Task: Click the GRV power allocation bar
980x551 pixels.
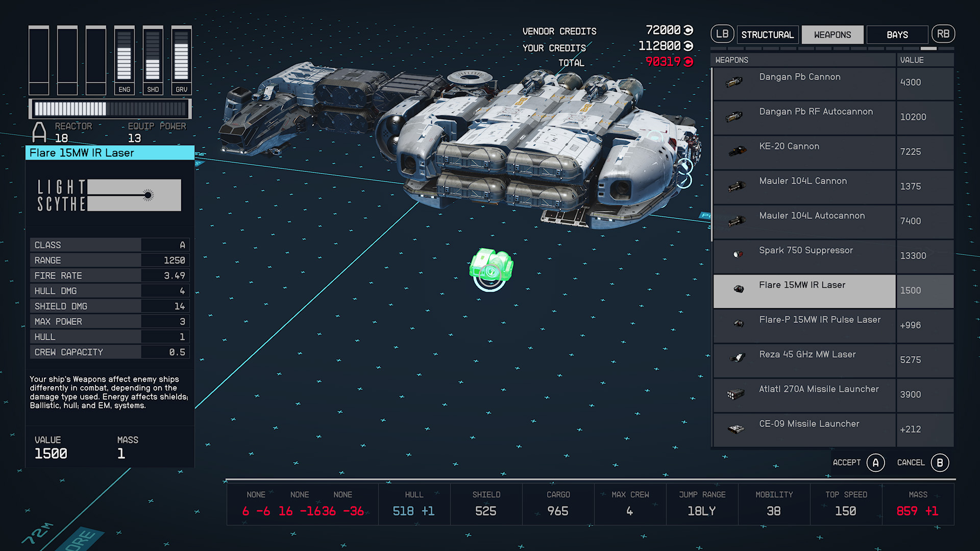Action: pos(182,60)
